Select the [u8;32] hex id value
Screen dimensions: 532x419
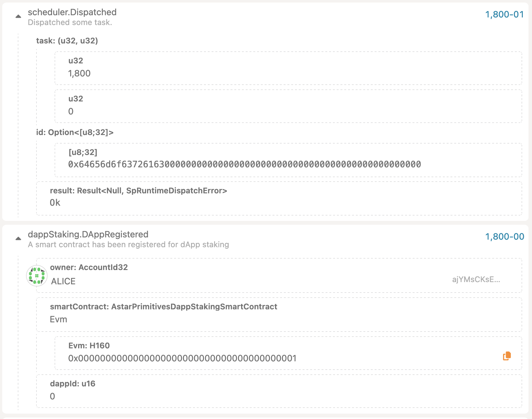click(x=244, y=164)
